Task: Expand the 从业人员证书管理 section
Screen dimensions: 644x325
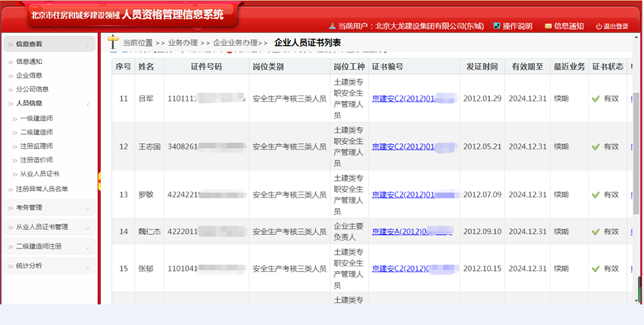Action: (x=88, y=226)
